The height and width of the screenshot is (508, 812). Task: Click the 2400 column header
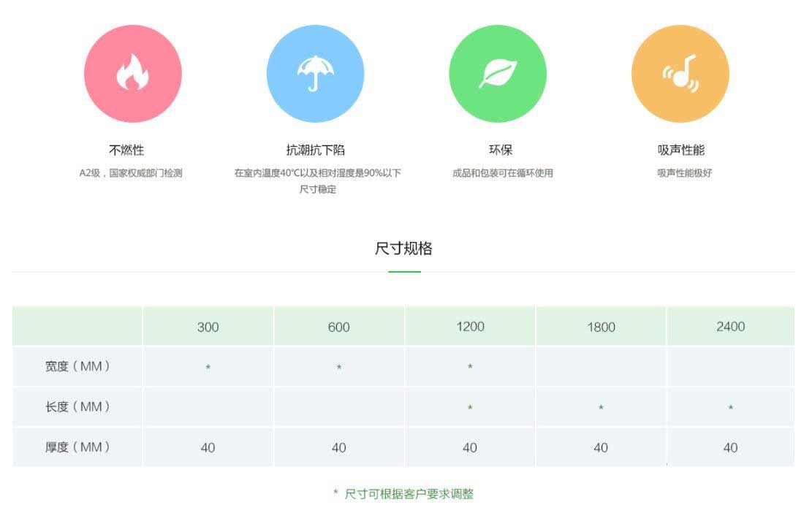tap(730, 326)
